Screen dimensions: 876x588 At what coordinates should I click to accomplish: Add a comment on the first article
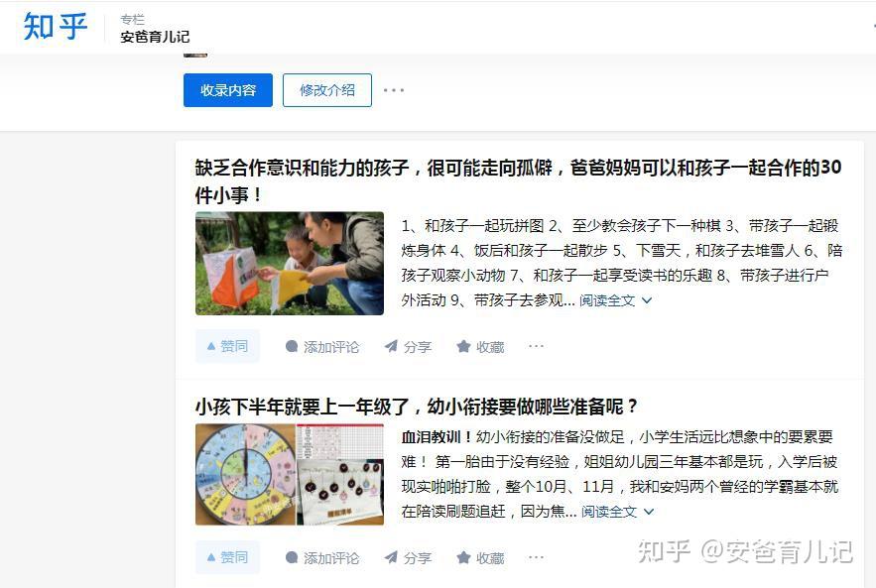pyautogui.click(x=322, y=347)
